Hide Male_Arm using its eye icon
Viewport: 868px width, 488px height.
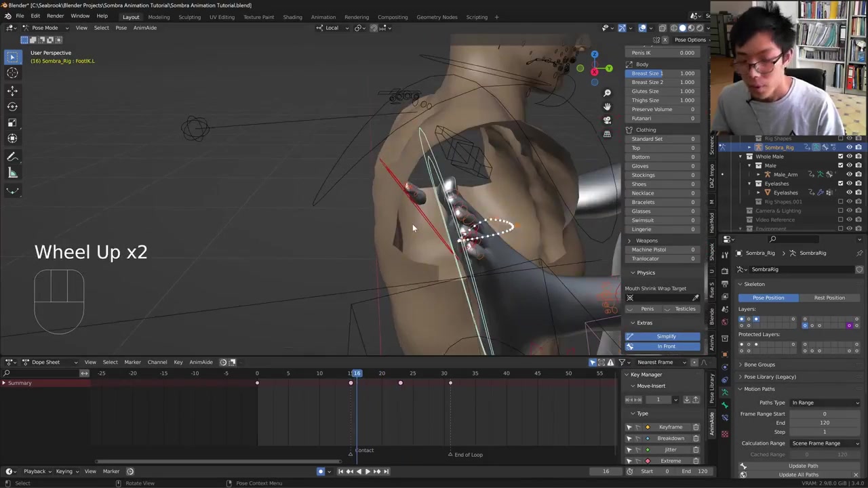(849, 174)
